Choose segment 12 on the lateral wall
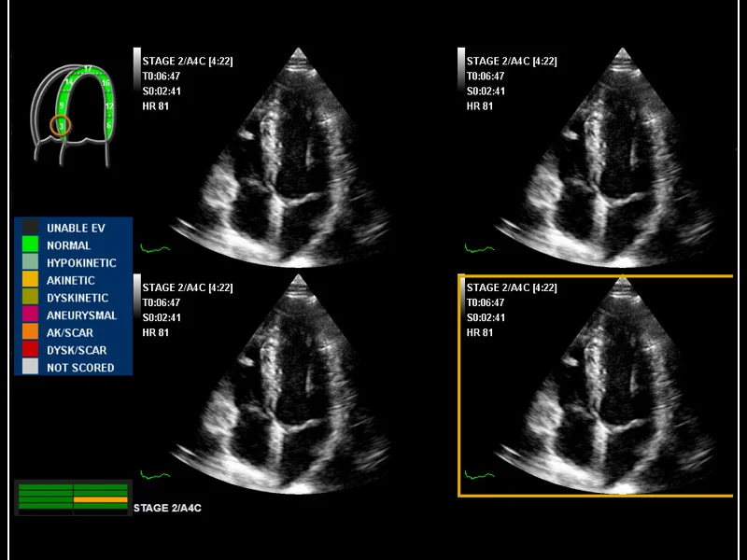This screenshot has width=747, height=560. click(109, 105)
